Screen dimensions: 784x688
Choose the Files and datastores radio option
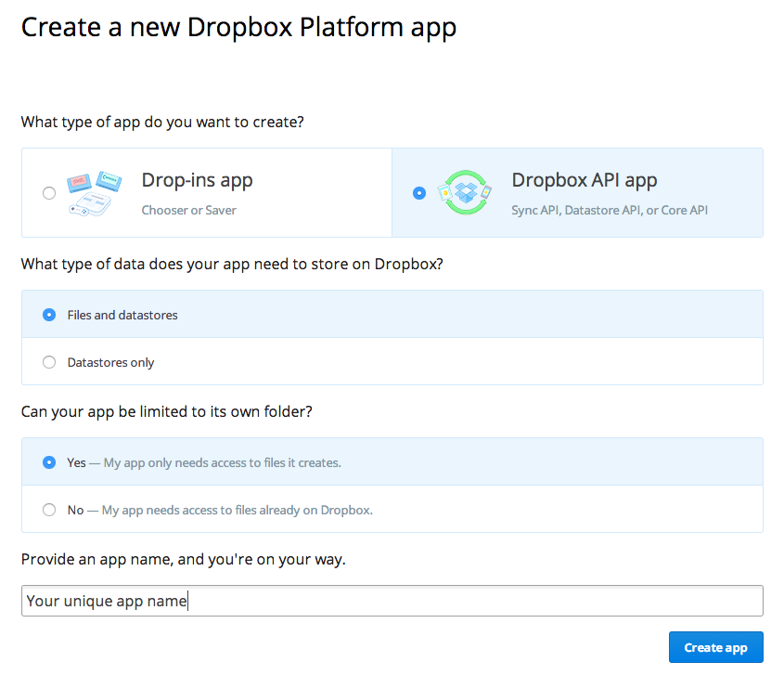click(49, 315)
